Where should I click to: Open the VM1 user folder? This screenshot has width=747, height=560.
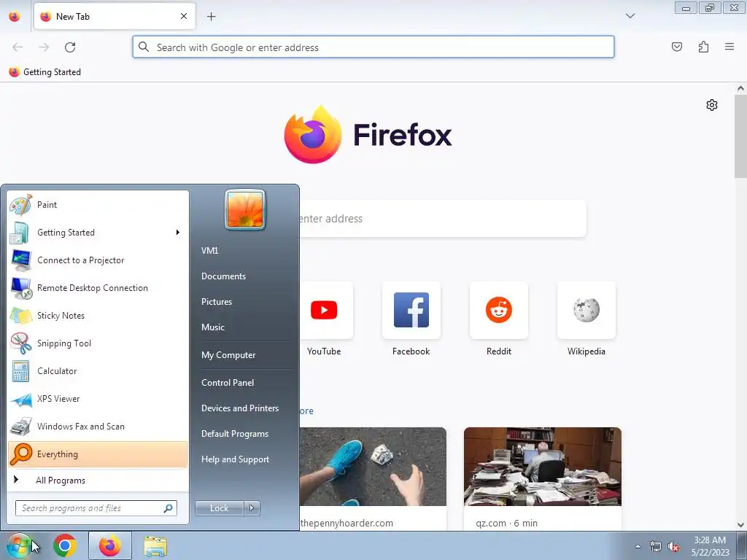(209, 251)
